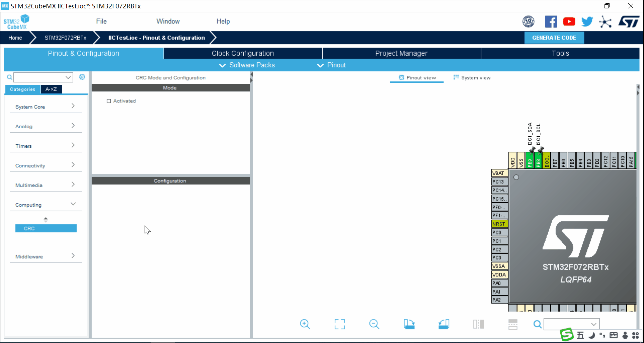
Task: Switch to the Tools tab
Action: tap(560, 53)
